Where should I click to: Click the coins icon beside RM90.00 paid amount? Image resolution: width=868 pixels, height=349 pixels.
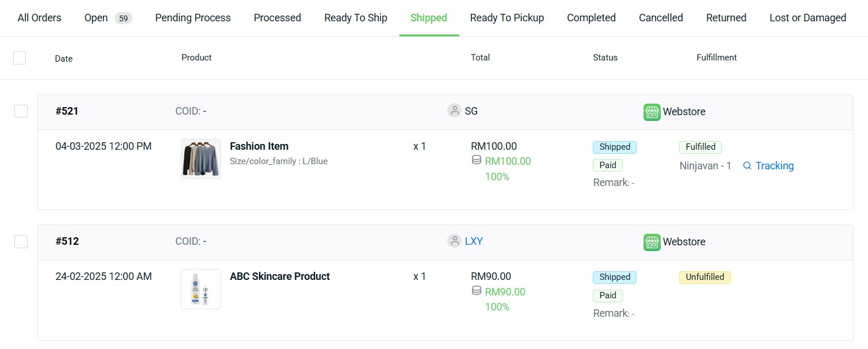tap(477, 291)
